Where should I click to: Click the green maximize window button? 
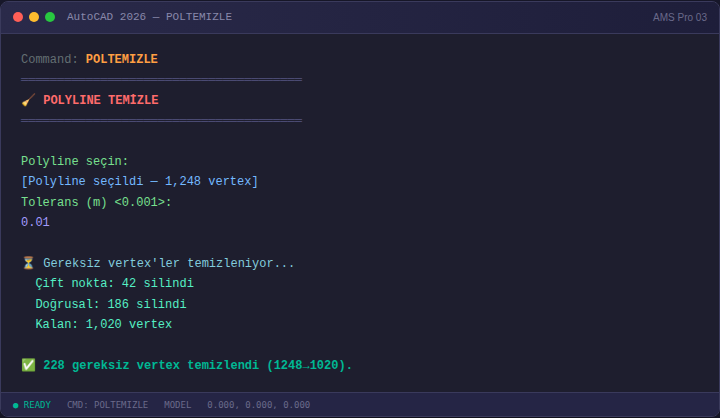(50, 17)
